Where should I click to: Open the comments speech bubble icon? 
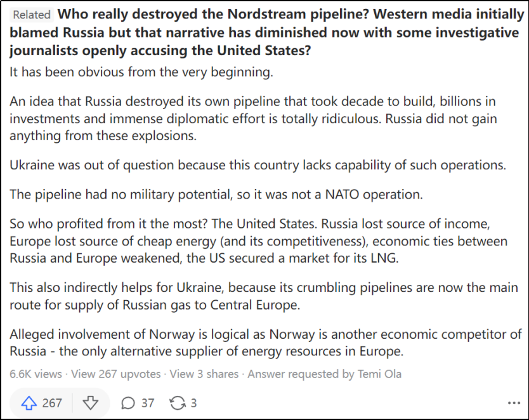point(128,403)
